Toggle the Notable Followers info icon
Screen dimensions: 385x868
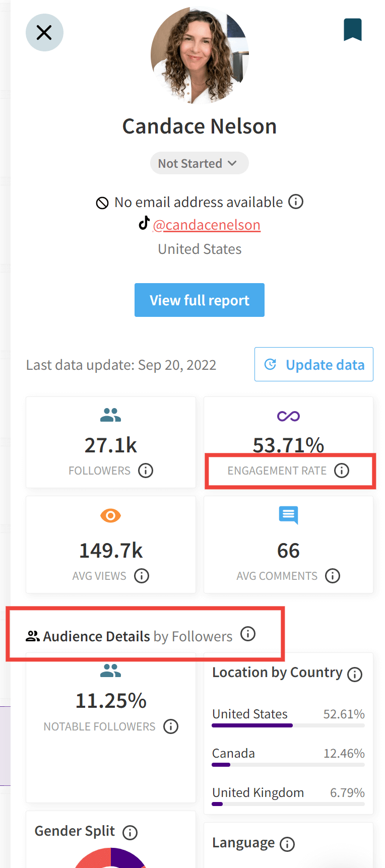tap(171, 726)
